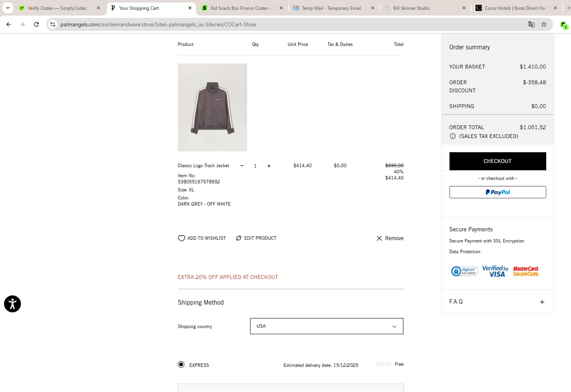Close the Kid Snack Box tab

coord(281,8)
